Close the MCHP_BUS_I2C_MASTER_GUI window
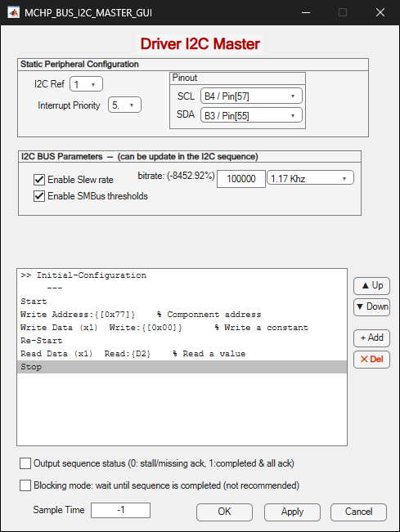Image resolution: width=400 pixels, height=532 pixels. pyautogui.click(x=380, y=12)
